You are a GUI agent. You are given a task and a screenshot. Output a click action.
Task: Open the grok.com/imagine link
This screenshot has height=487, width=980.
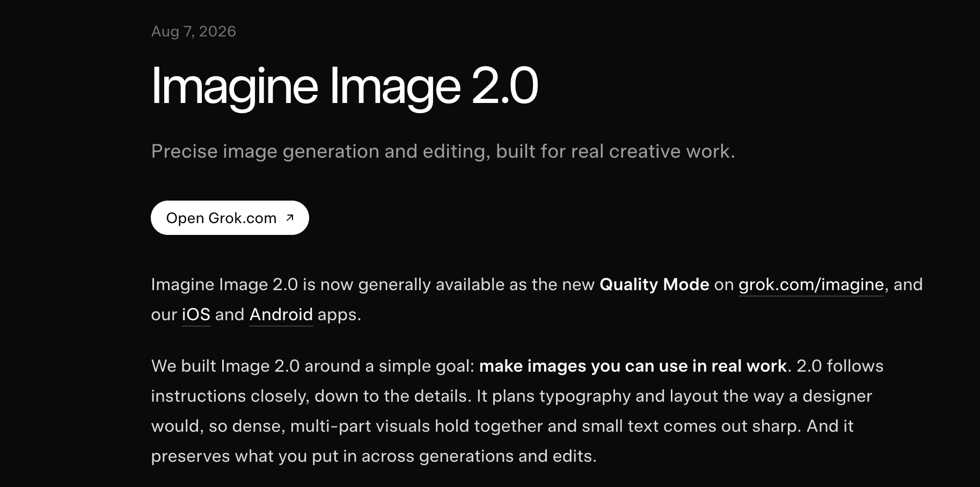pyautogui.click(x=811, y=285)
